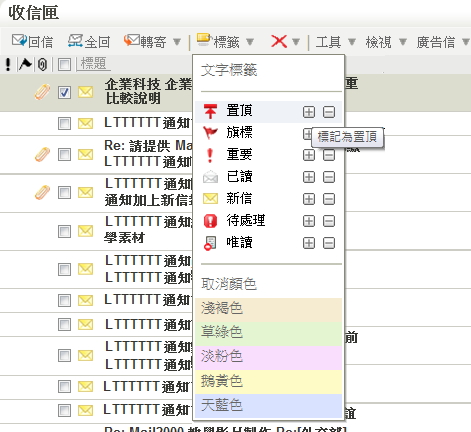The width and height of the screenshot is (471, 432).
Task: Open the delete X dropdown arrow
Action: point(296,42)
